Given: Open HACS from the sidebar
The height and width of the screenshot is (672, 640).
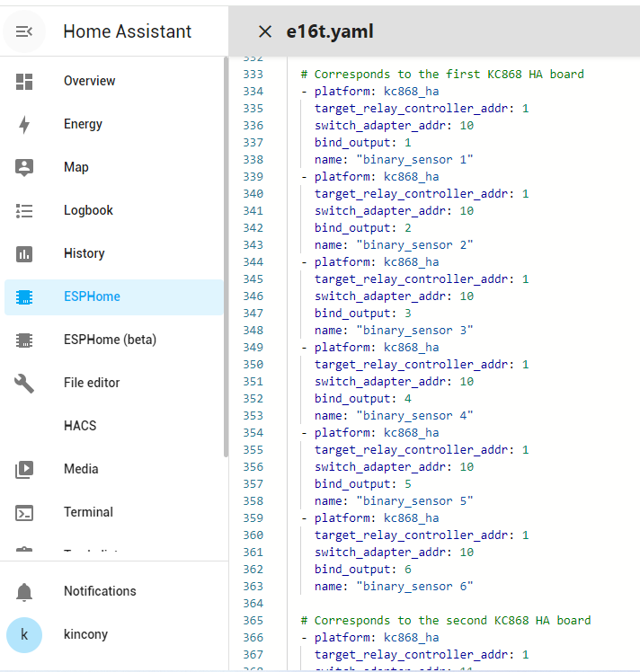Looking at the screenshot, I should (80, 426).
